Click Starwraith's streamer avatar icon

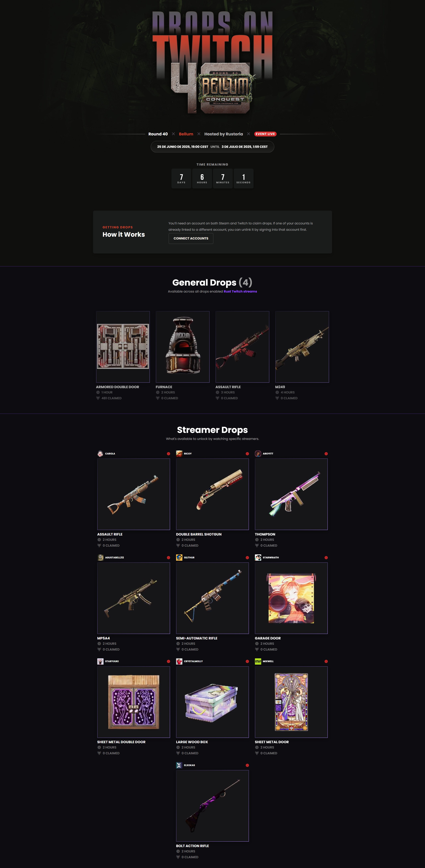pyautogui.click(x=258, y=557)
